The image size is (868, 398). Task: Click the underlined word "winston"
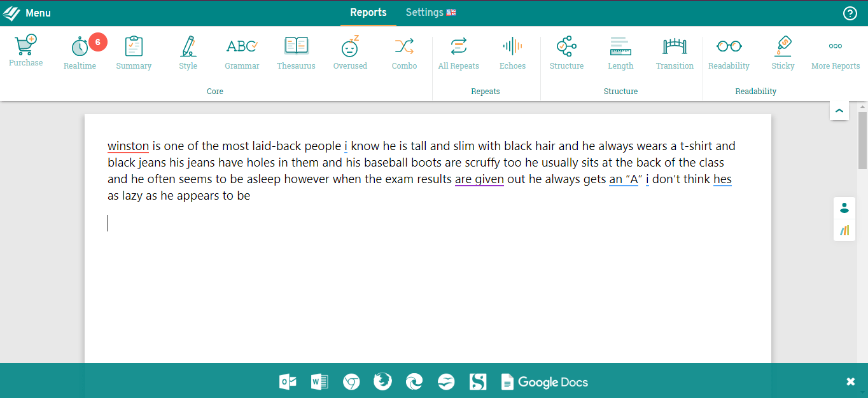(x=128, y=146)
